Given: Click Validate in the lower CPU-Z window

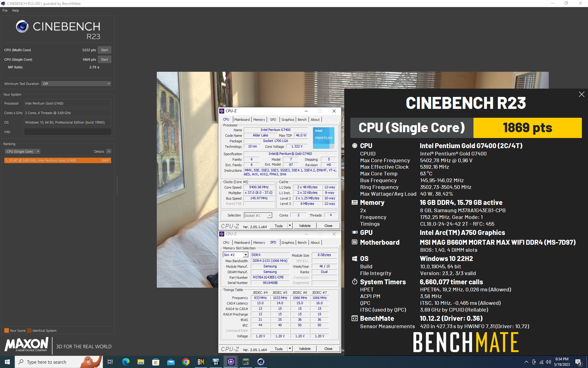Looking at the screenshot, I should [x=305, y=349].
